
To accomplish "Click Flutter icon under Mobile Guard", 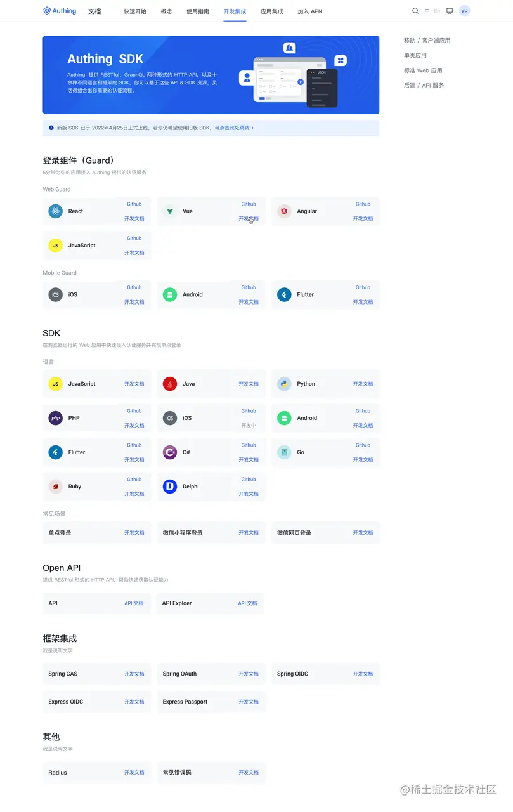I will [284, 294].
